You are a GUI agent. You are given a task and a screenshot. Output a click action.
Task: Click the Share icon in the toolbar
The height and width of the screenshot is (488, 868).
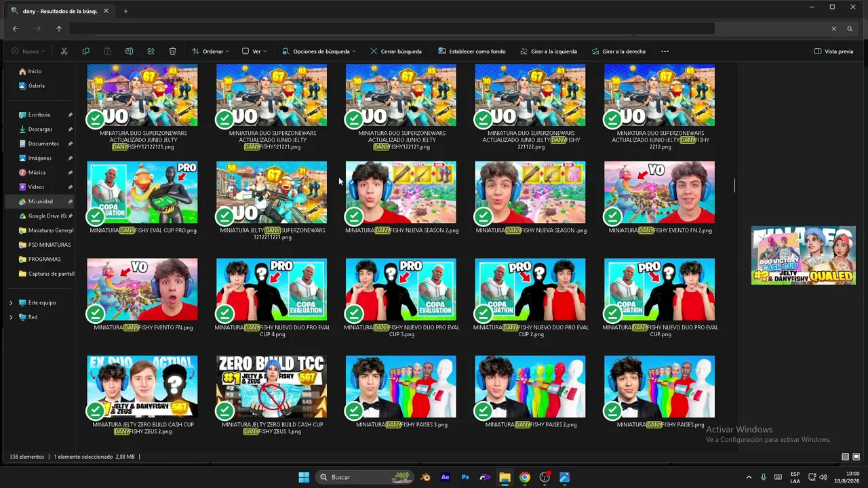click(x=151, y=52)
